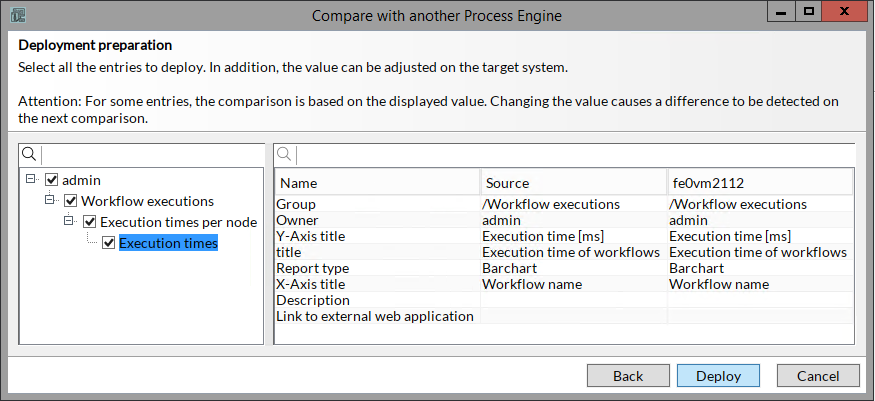Click the fe0vm2112 column header

(x=760, y=183)
